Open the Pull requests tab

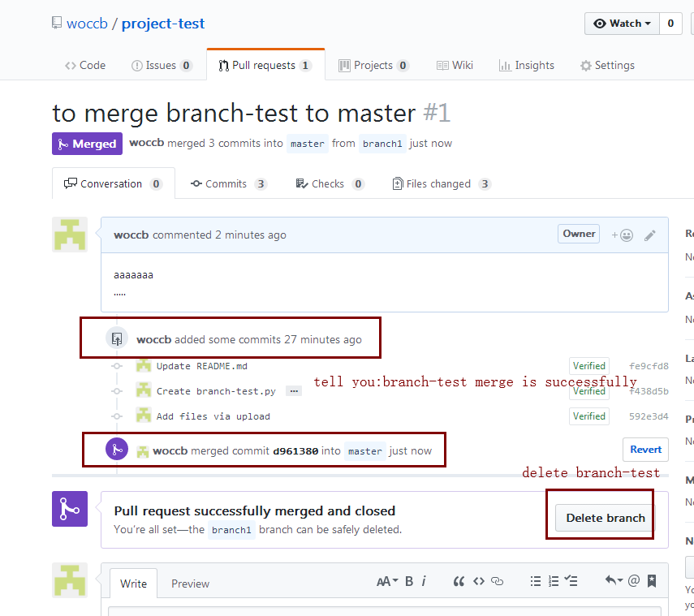265,66
